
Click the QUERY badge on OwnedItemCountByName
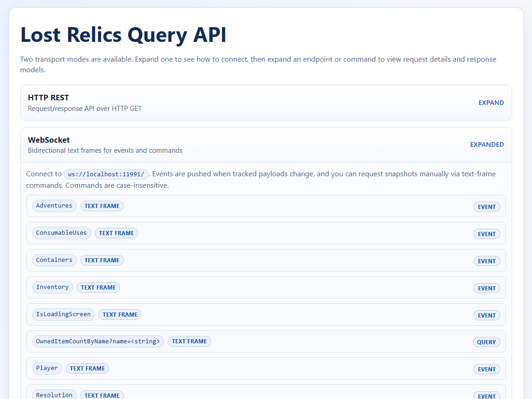click(x=486, y=342)
